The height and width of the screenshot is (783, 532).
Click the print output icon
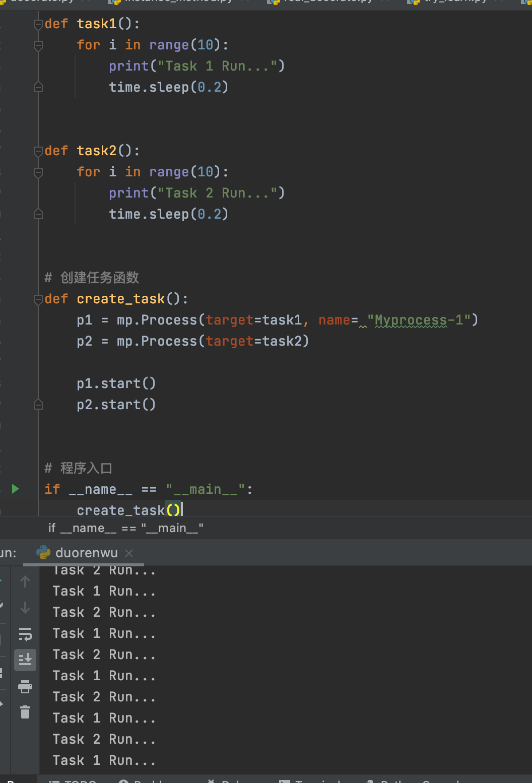25,686
